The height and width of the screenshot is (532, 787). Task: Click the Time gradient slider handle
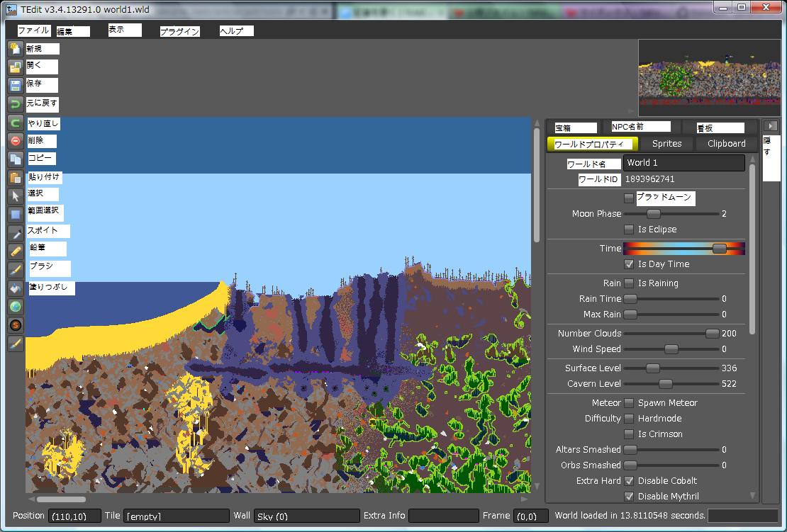click(719, 249)
